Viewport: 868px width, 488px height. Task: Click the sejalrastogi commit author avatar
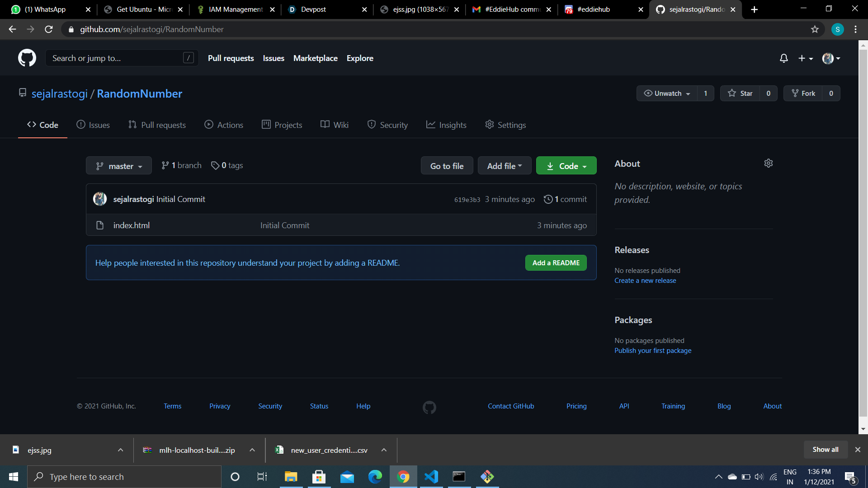coord(100,199)
